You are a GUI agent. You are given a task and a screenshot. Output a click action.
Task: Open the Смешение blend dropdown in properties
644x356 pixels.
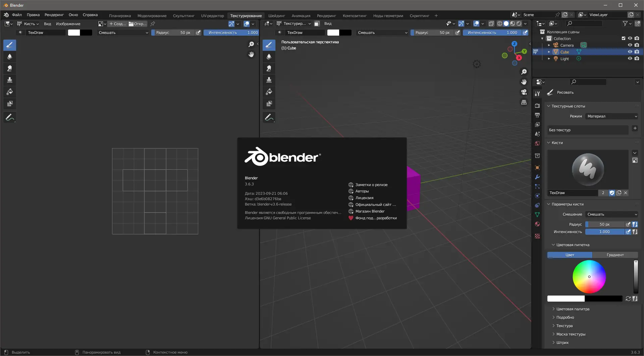click(612, 214)
